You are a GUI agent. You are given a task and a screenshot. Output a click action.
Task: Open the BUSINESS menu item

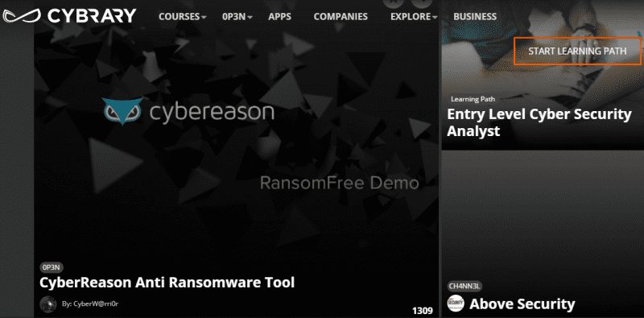[475, 17]
